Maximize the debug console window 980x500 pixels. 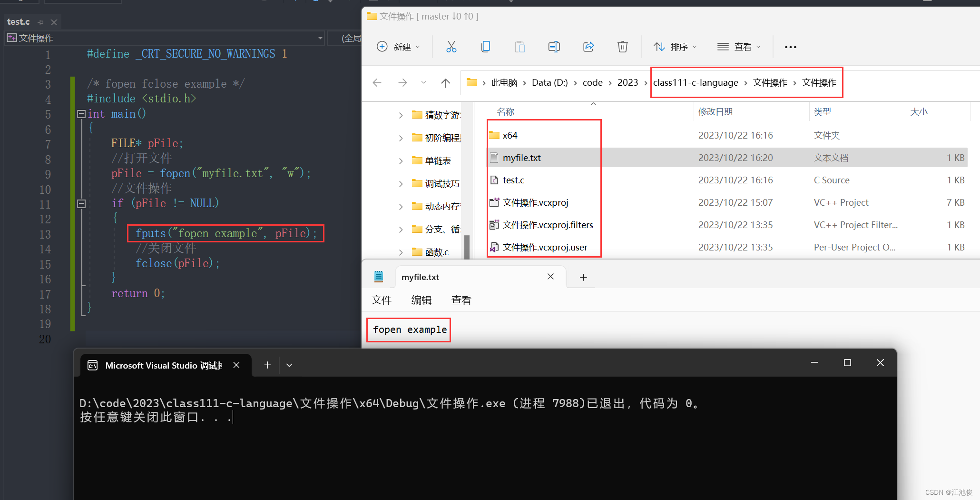pyautogui.click(x=847, y=363)
